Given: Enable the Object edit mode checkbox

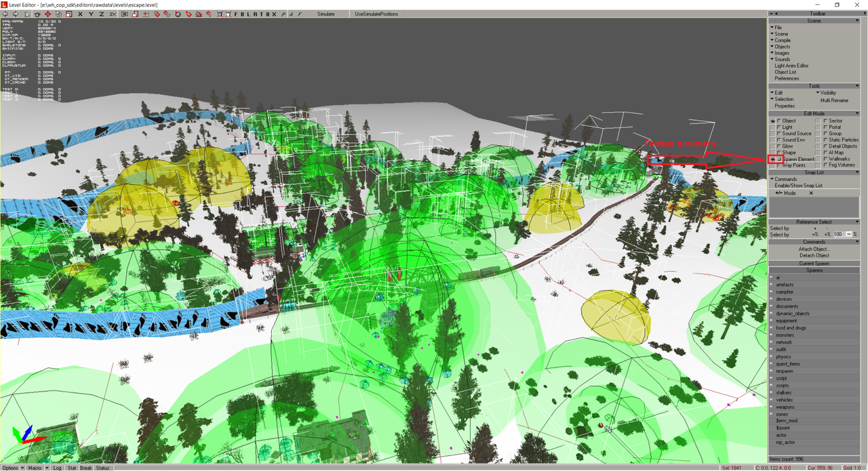Looking at the screenshot, I should (779, 121).
